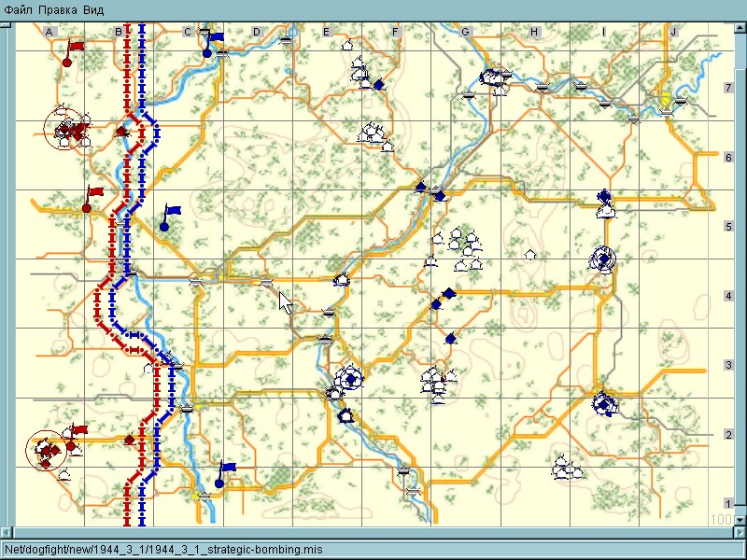
Task: Select the white building cluster in column H, row 2
Action: point(565,469)
